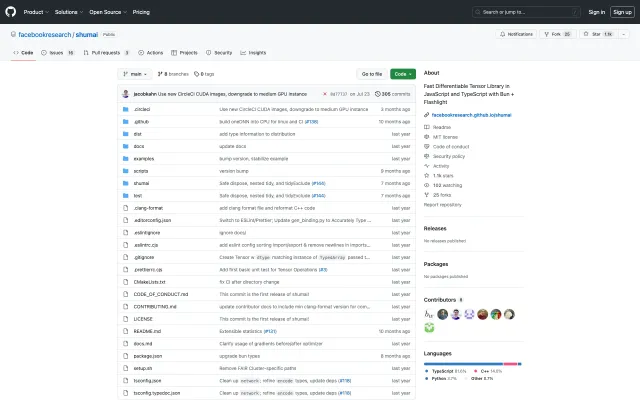This screenshot has width=640, height=400.
Task: Expand the main branch dropdown
Action: tap(135, 74)
